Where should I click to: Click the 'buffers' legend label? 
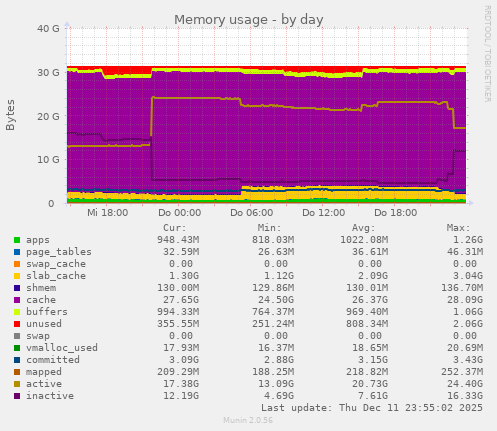pos(47,312)
